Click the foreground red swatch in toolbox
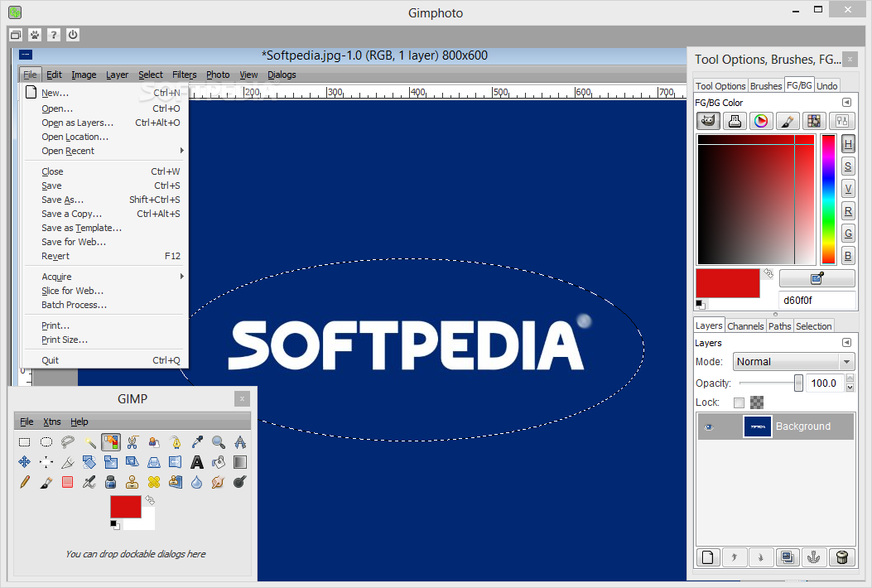 coord(126,507)
